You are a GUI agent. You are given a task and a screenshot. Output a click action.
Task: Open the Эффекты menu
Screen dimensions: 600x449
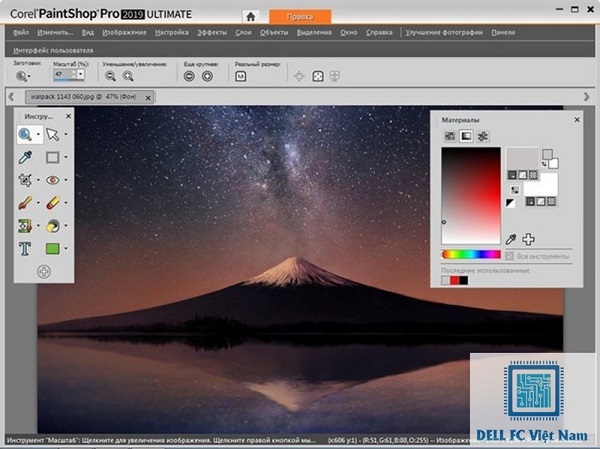212,33
